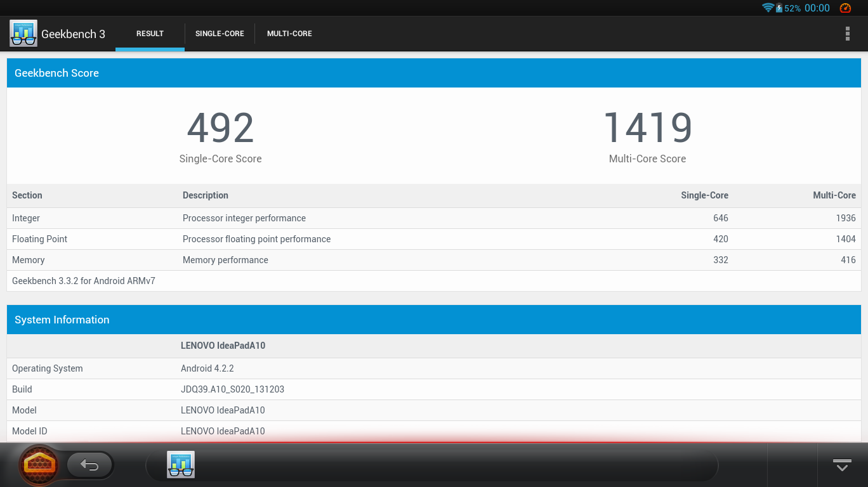The height and width of the screenshot is (487, 868).
Task: Tap the 492 single-core score
Action: [220, 128]
